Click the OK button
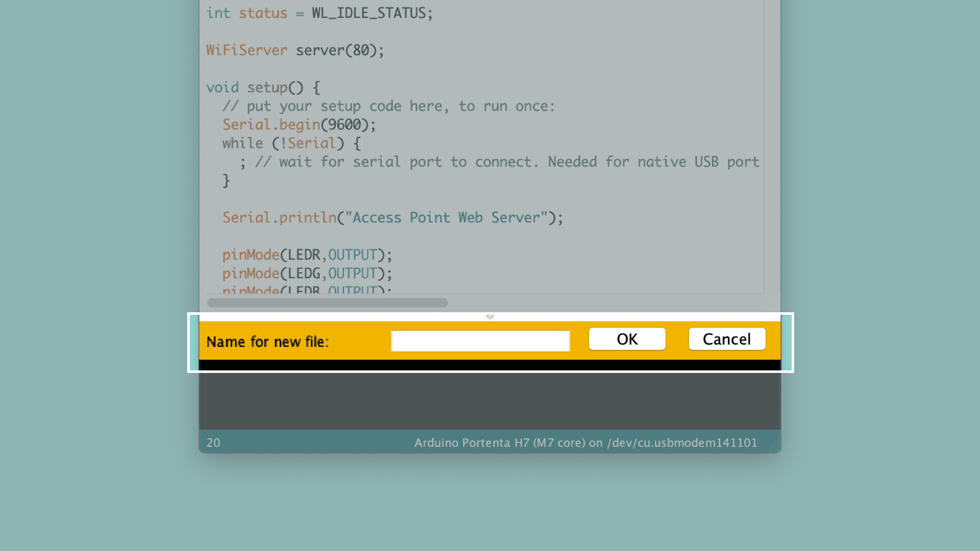Image resolution: width=980 pixels, height=551 pixels. pyautogui.click(x=627, y=339)
